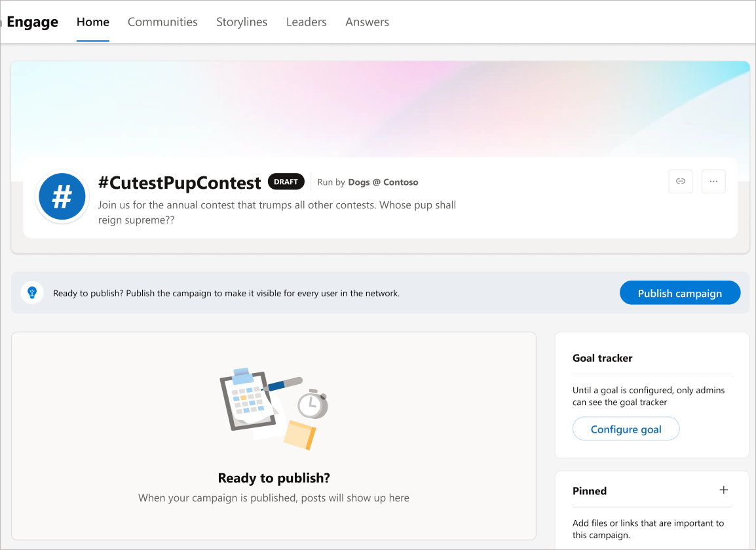
Task: Open the Communities tab
Action: (x=162, y=22)
